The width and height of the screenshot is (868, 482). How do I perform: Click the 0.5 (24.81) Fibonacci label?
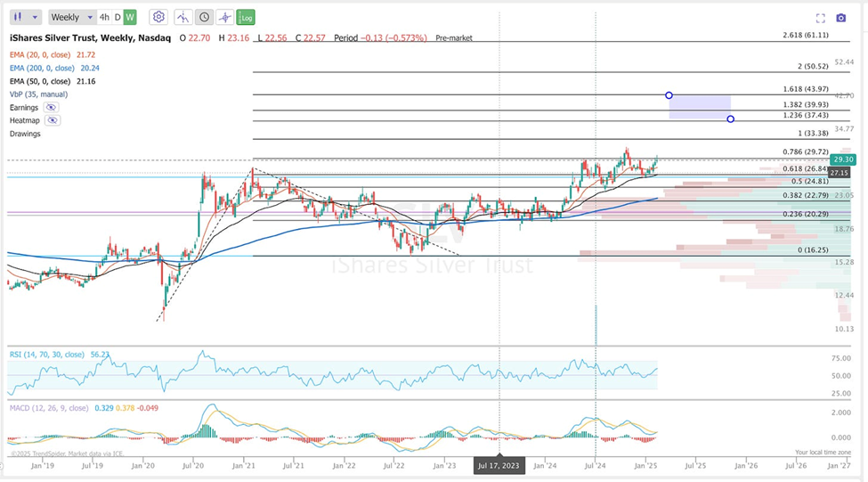[x=810, y=181]
